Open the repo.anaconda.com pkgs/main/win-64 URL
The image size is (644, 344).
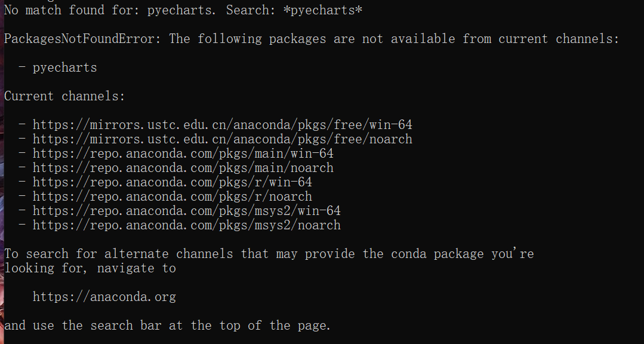click(183, 153)
